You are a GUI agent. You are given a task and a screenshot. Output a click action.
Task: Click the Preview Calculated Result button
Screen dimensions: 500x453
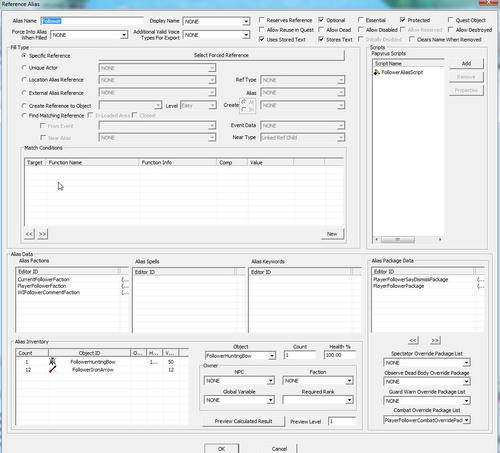point(243,421)
